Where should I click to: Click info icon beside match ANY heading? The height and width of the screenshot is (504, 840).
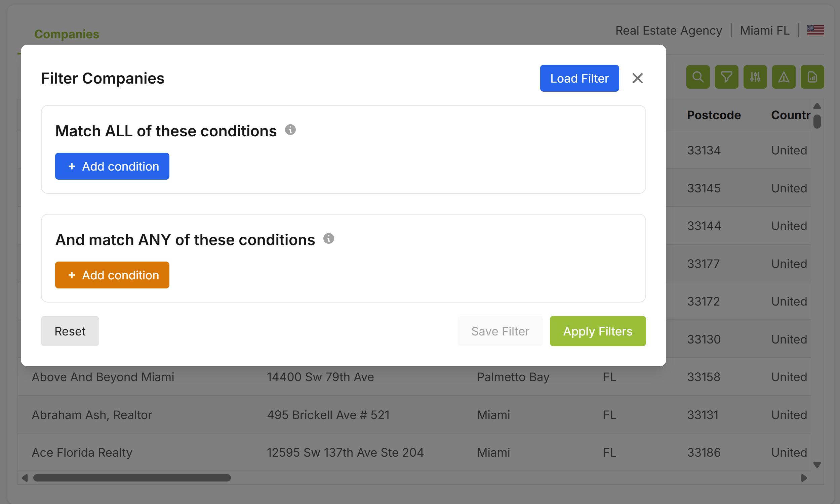pyautogui.click(x=328, y=239)
